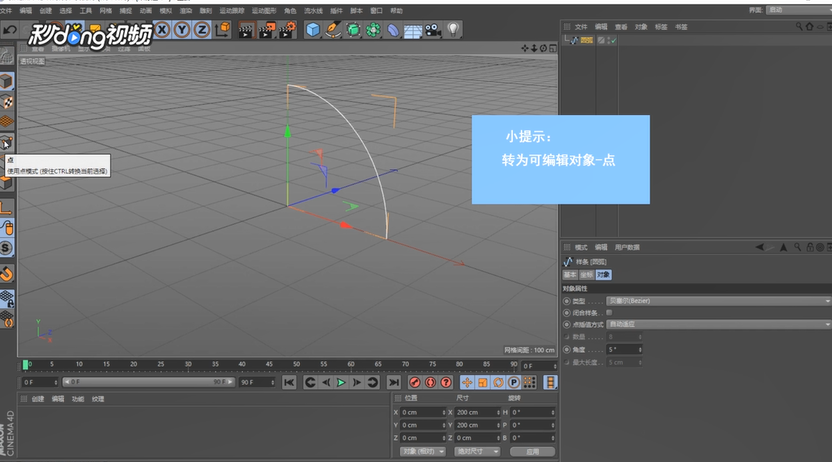832x462 pixels.
Task: Click the timeline preview range slider
Action: pos(149,382)
